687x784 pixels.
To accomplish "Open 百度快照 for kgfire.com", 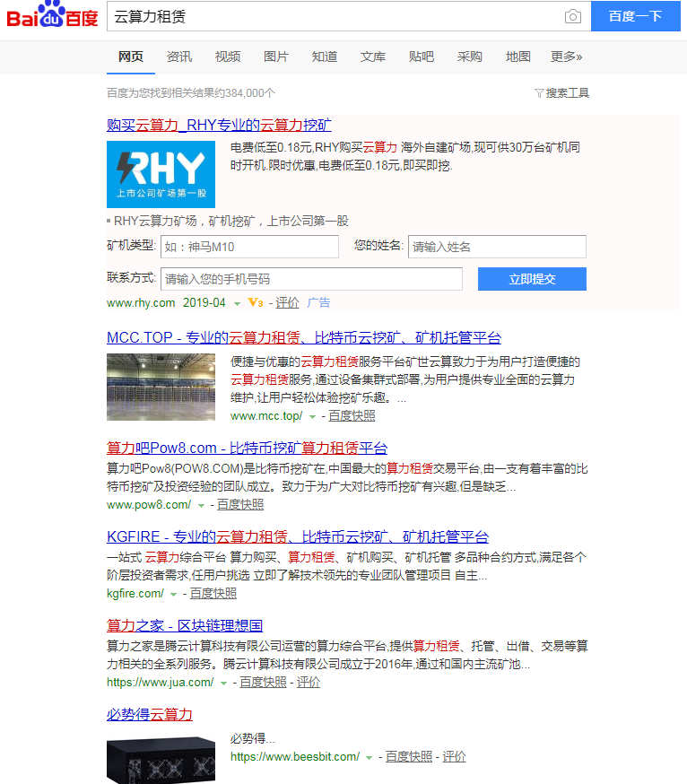I will (x=213, y=594).
